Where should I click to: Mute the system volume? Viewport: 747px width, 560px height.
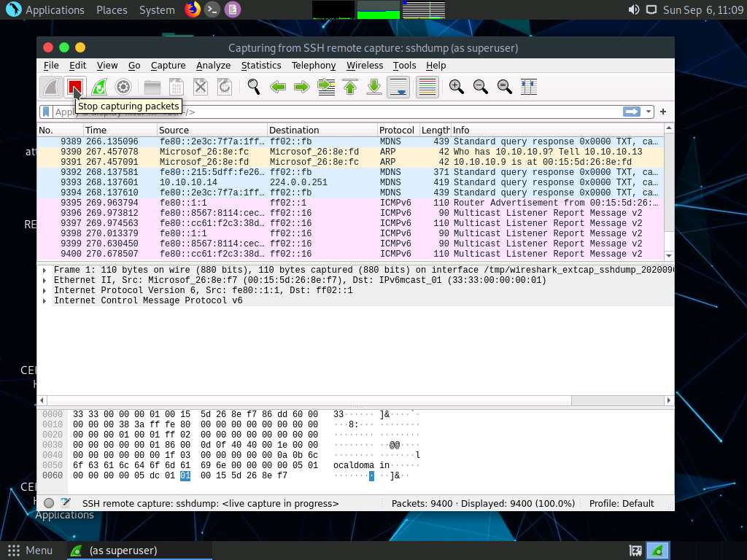(633, 9)
